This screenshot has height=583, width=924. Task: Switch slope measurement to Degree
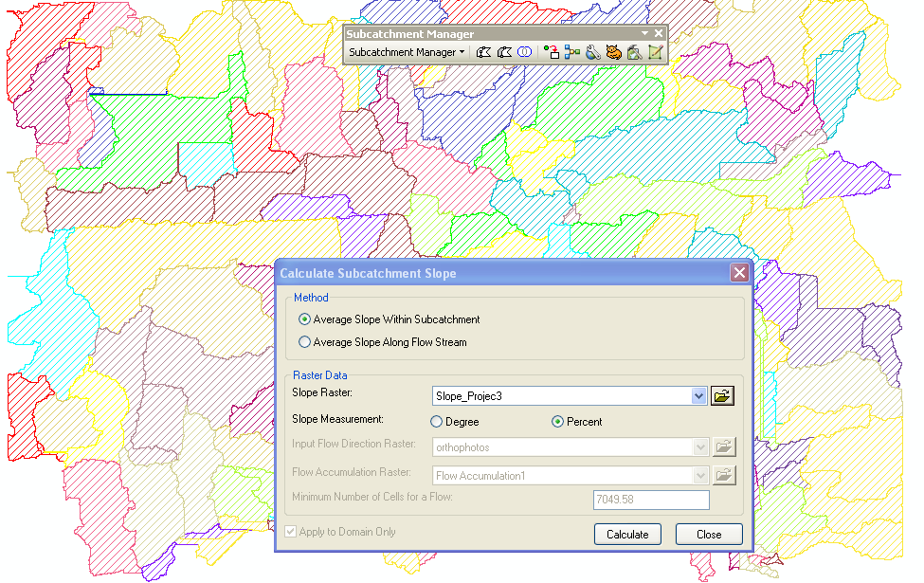437,421
